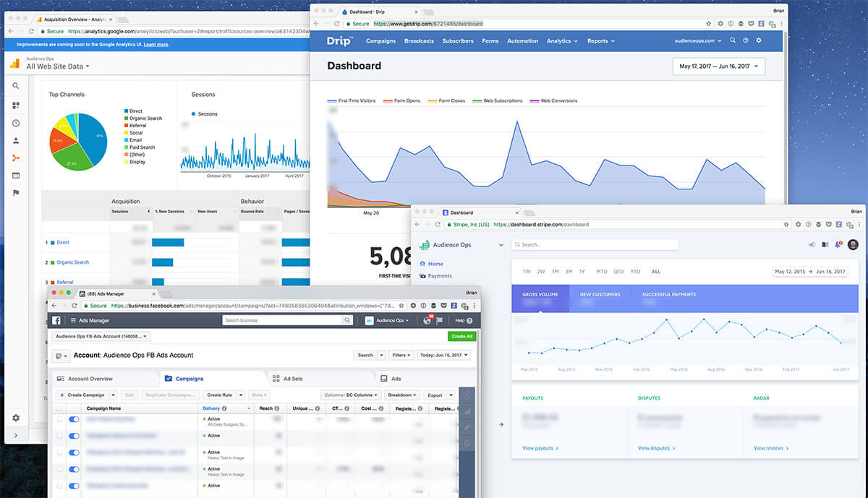This screenshot has height=498, width=868.
Task: Open Audience Ops FB Ads Account selector
Action: [101, 337]
